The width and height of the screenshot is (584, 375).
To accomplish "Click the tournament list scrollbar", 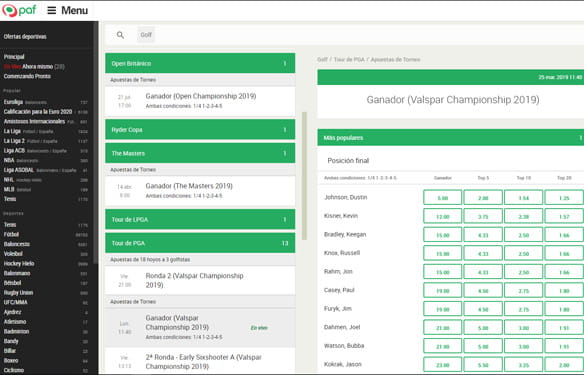I will tap(304, 176).
